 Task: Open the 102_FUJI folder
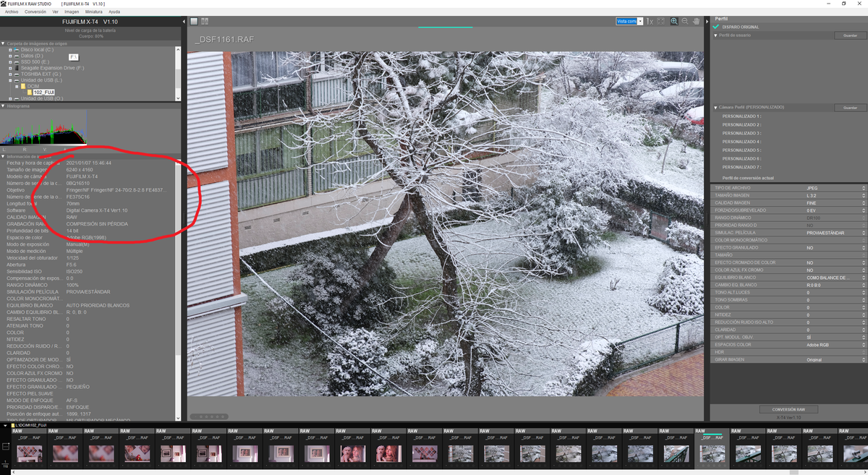[43, 93]
